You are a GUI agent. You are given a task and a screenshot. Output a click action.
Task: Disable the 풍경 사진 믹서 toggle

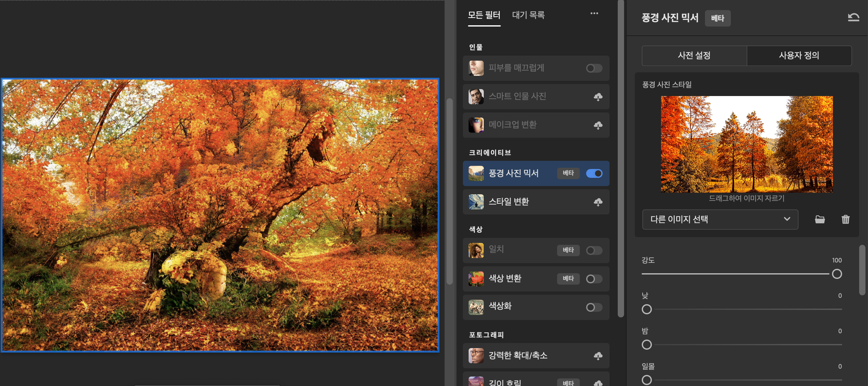pos(594,173)
